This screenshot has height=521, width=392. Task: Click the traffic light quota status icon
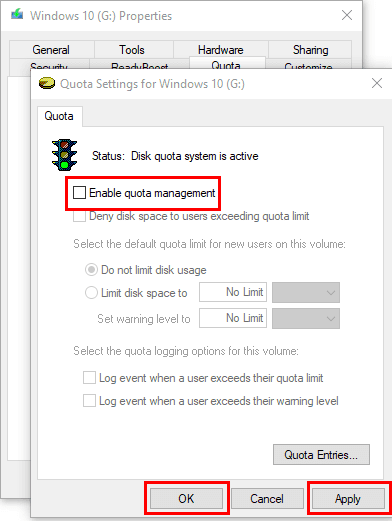64,155
